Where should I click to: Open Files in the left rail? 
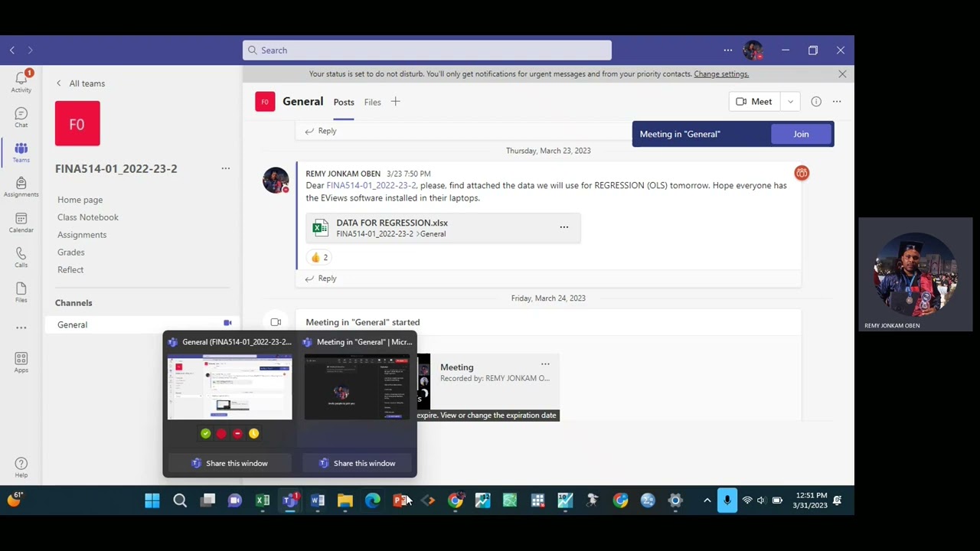click(21, 292)
